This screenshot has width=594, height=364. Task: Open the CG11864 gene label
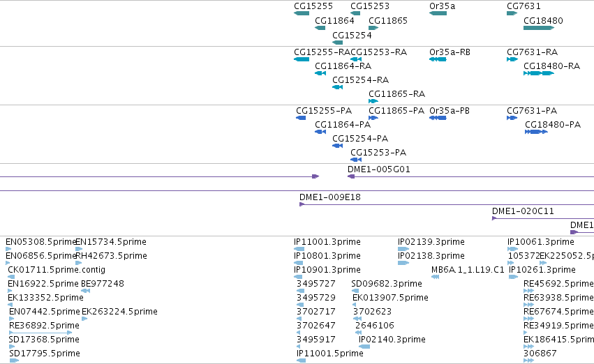pyautogui.click(x=334, y=20)
